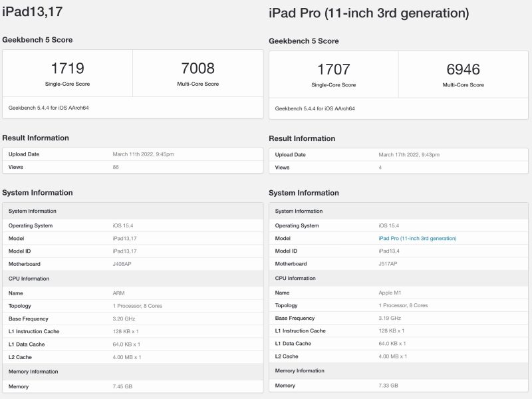
Task: Click the Views row showing 4 views
Action: [399, 168]
